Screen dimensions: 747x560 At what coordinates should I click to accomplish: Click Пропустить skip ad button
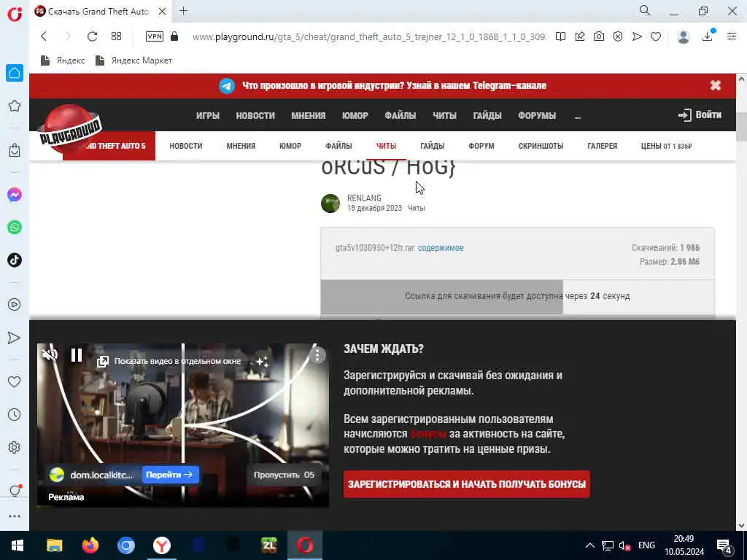click(x=284, y=475)
